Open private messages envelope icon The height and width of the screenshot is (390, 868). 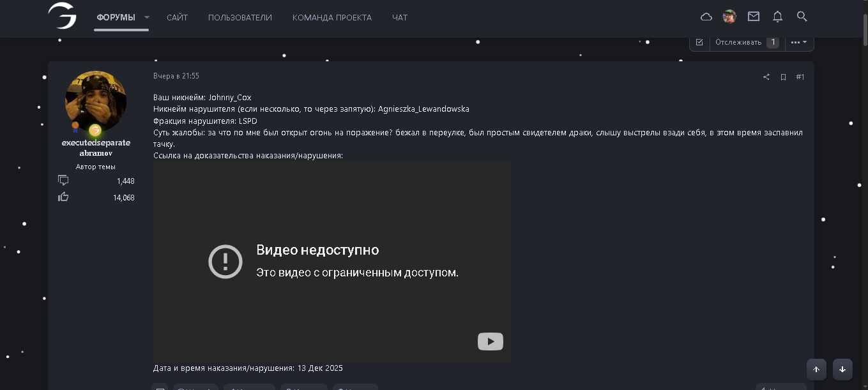point(754,17)
